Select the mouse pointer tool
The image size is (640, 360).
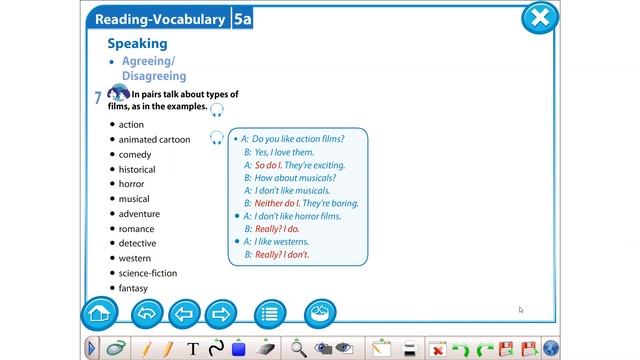116,349
